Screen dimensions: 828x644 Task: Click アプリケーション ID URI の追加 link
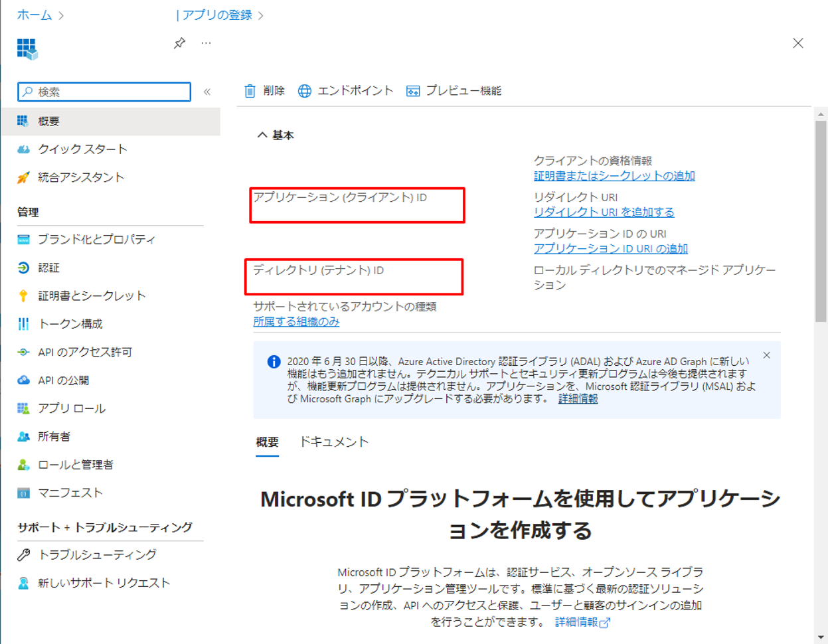(x=610, y=248)
